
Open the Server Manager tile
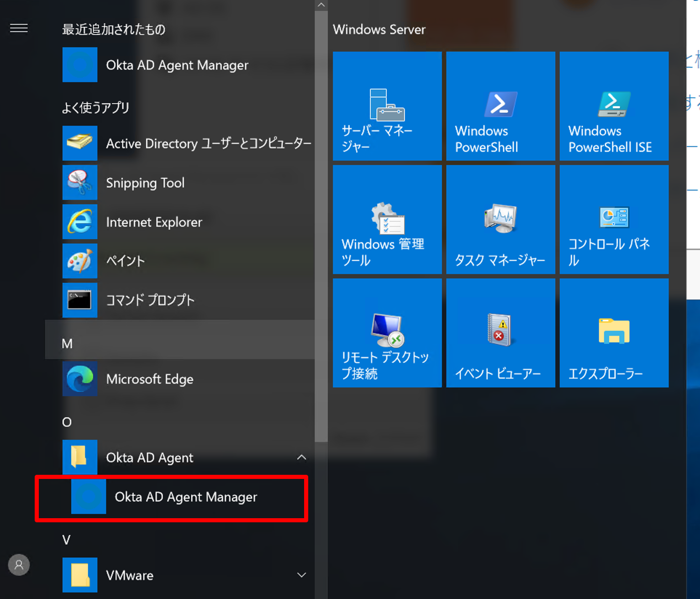[x=387, y=106]
